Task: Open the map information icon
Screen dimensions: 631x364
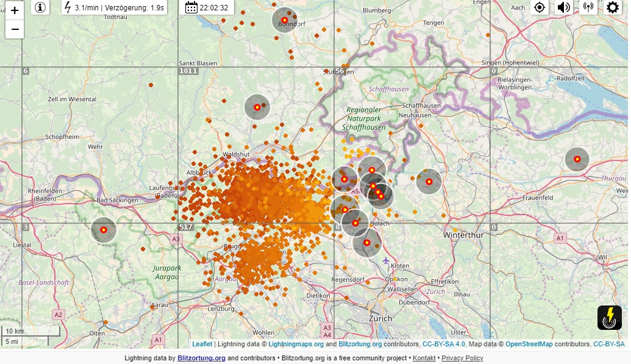Action: click(x=40, y=7)
